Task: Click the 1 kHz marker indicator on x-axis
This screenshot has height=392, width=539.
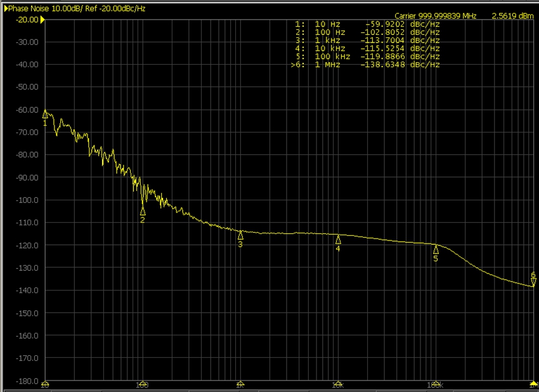Action: coord(240,384)
